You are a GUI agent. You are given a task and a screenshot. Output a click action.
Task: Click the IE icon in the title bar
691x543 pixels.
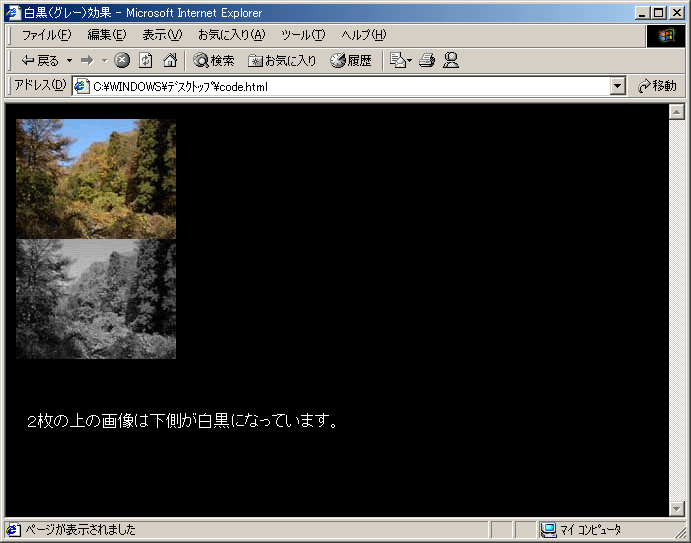click(14, 12)
